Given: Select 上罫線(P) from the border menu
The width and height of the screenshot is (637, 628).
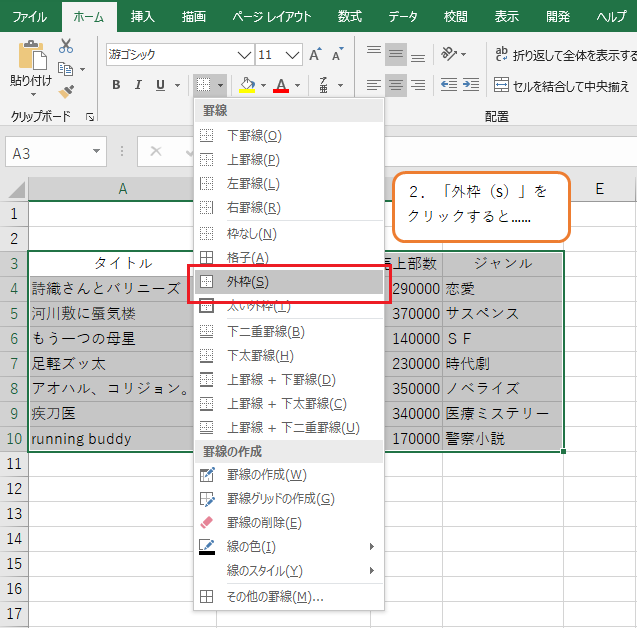Looking at the screenshot, I should click(289, 160).
